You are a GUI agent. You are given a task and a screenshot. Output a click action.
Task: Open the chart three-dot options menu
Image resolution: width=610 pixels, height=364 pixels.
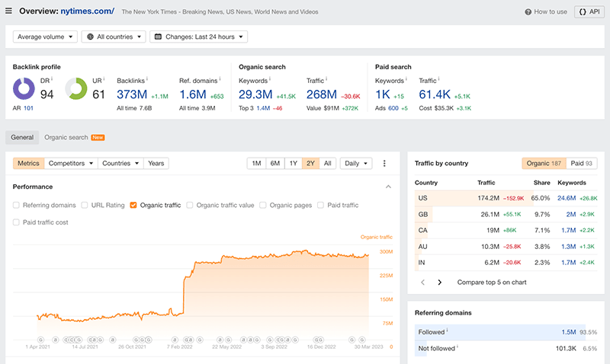384,164
